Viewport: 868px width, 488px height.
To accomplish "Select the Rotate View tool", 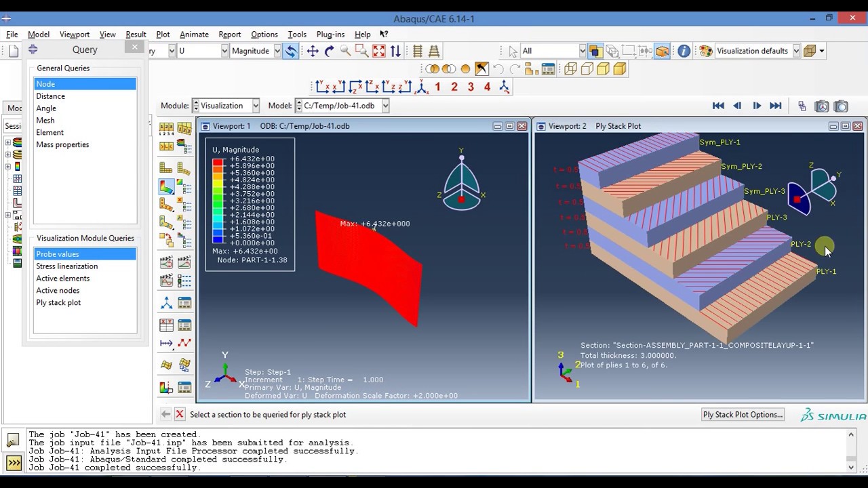I will pyautogui.click(x=329, y=51).
